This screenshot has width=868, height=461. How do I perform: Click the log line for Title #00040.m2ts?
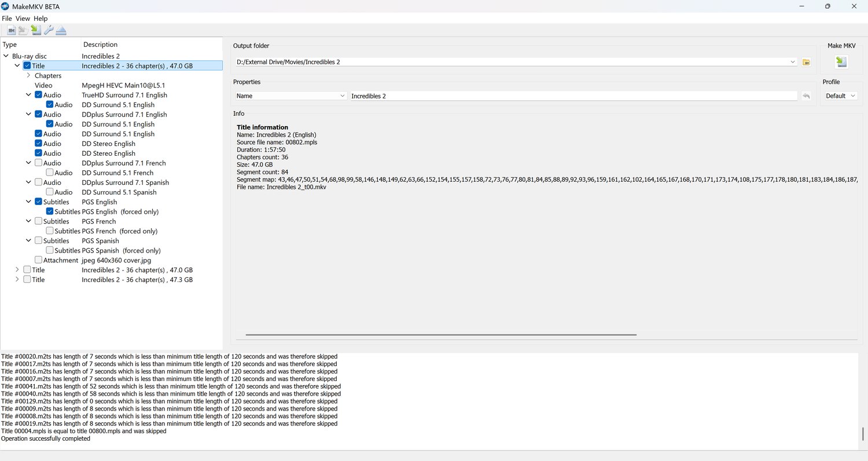click(171, 394)
